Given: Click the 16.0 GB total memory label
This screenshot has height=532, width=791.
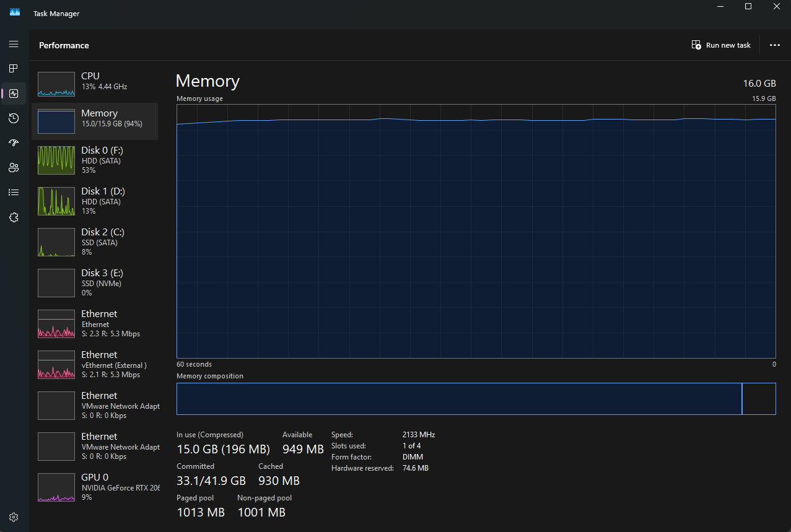Looking at the screenshot, I should [x=759, y=83].
